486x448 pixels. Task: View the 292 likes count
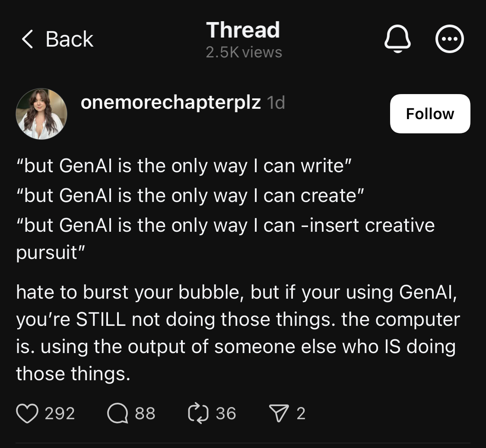coord(60,413)
